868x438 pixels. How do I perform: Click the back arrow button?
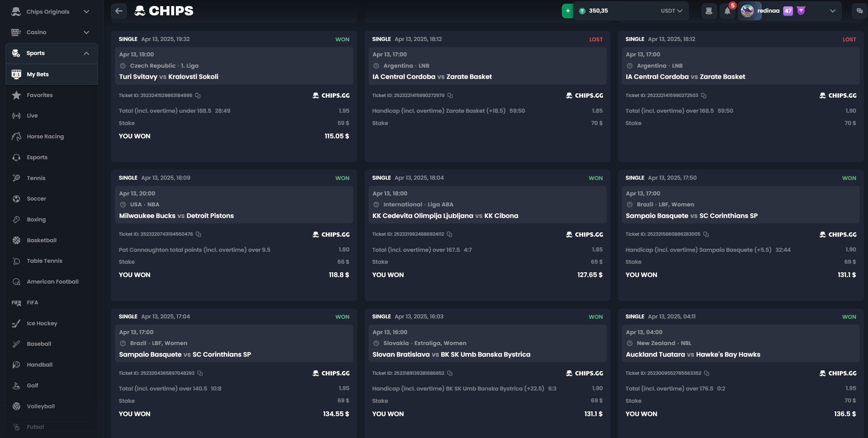click(119, 11)
